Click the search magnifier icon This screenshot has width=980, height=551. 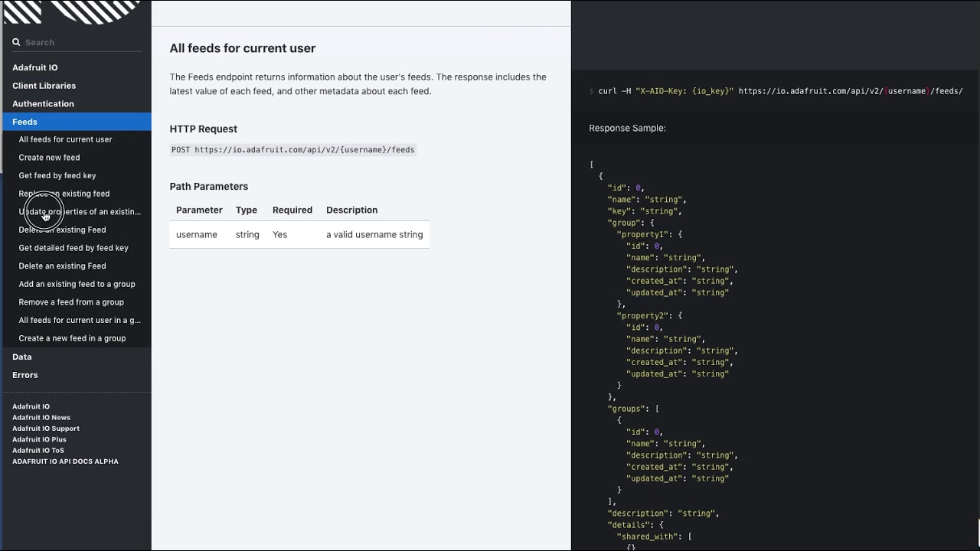coord(16,43)
